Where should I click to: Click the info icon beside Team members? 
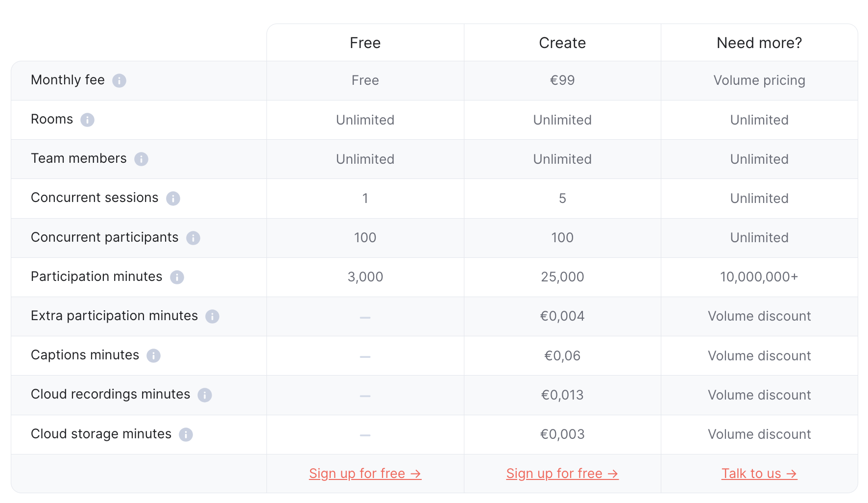pyautogui.click(x=141, y=159)
